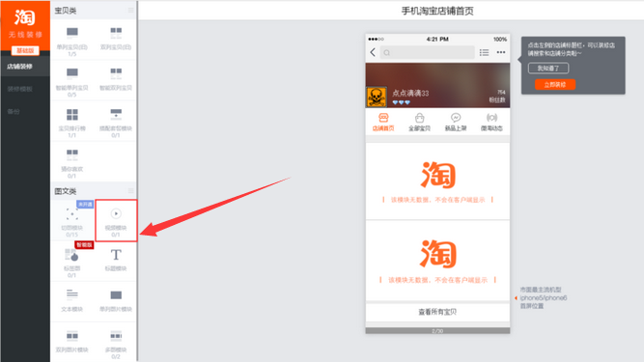Open the category list icon in phone header

click(485, 52)
